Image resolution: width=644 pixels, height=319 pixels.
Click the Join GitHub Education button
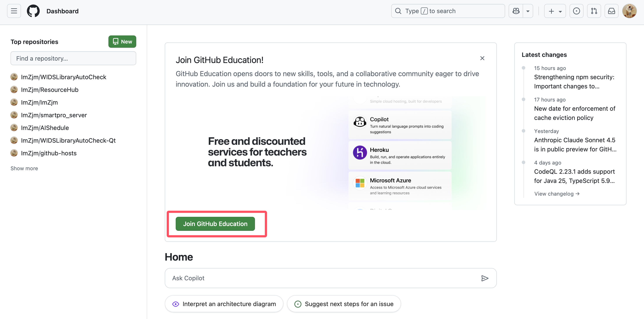215,224
